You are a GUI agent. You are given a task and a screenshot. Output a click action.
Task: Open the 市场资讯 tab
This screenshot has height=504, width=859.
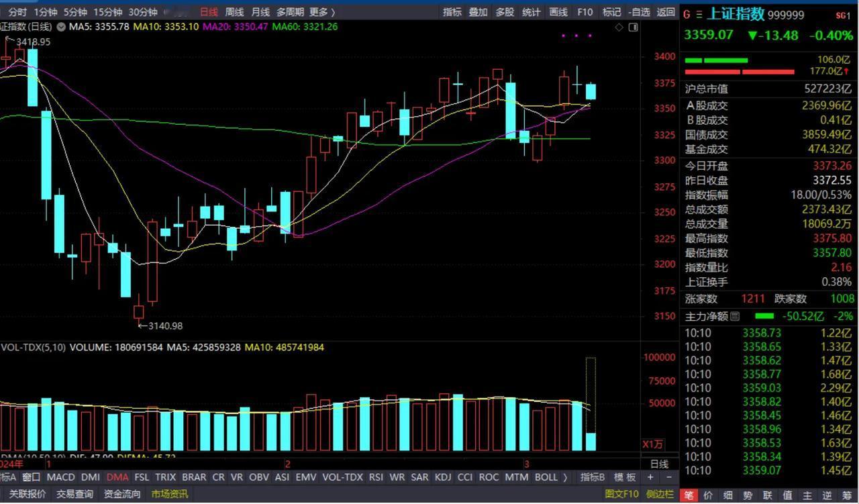click(170, 495)
